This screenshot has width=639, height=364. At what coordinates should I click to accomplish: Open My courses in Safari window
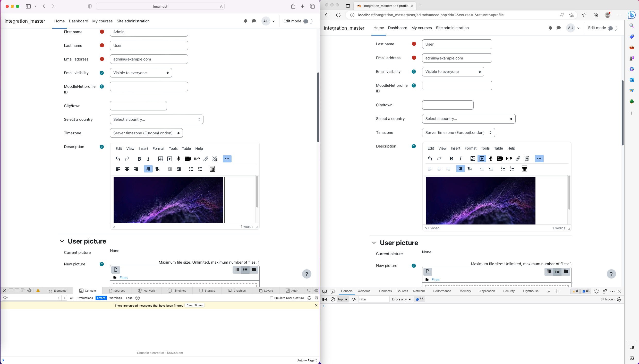(102, 21)
